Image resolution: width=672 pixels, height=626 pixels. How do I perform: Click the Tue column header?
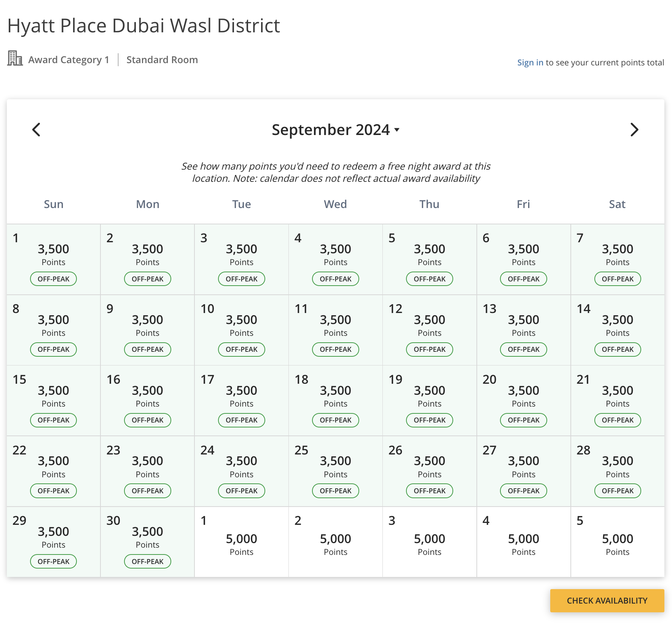coord(242,204)
